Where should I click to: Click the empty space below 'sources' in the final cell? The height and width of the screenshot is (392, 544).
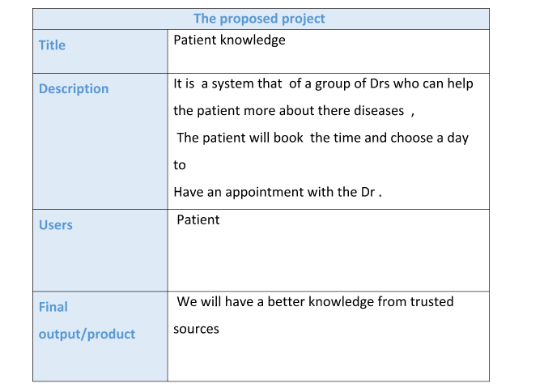pyautogui.click(x=329, y=360)
